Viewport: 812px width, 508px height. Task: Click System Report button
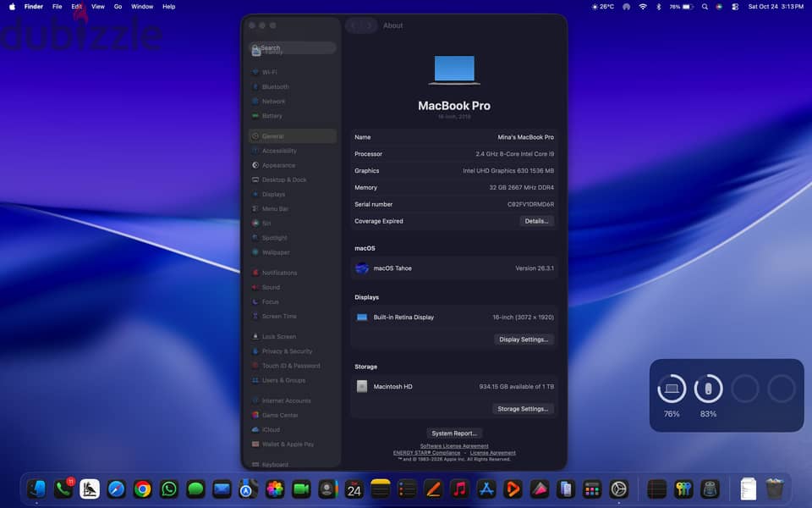454,433
